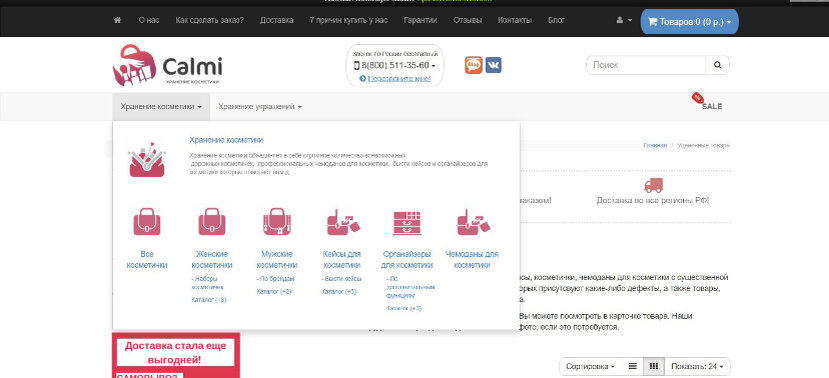The image size is (829, 378).
Task: Click the "Женские косметички" bag icon
Action: click(x=211, y=222)
